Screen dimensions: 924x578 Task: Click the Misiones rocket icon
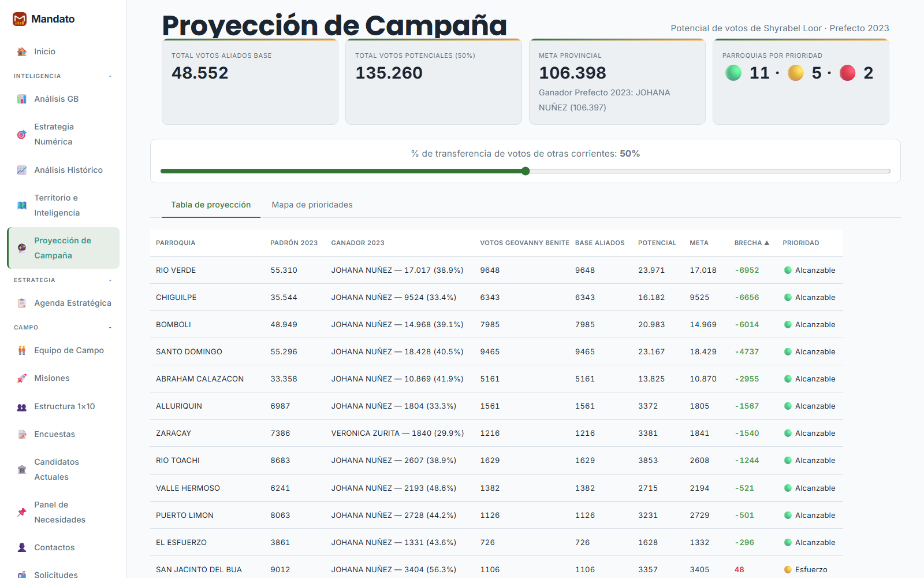pos(22,378)
